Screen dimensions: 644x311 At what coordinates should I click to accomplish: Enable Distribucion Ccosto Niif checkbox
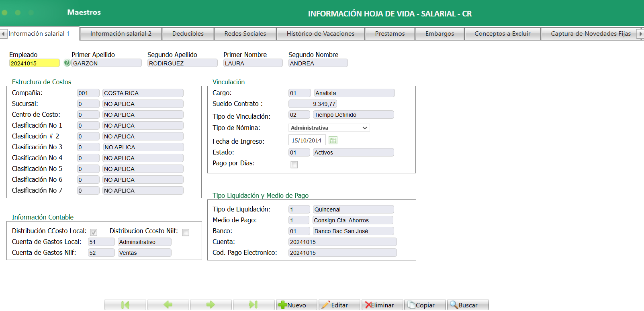[x=186, y=232]
